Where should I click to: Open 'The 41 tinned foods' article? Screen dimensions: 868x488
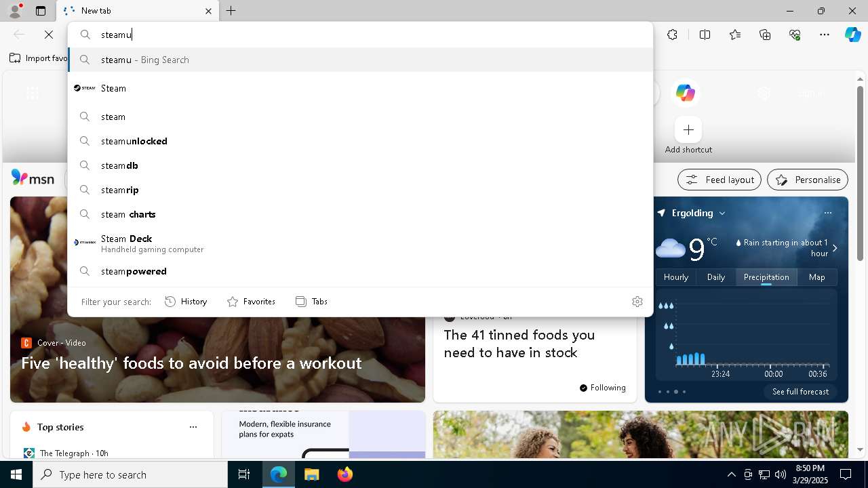519,344
